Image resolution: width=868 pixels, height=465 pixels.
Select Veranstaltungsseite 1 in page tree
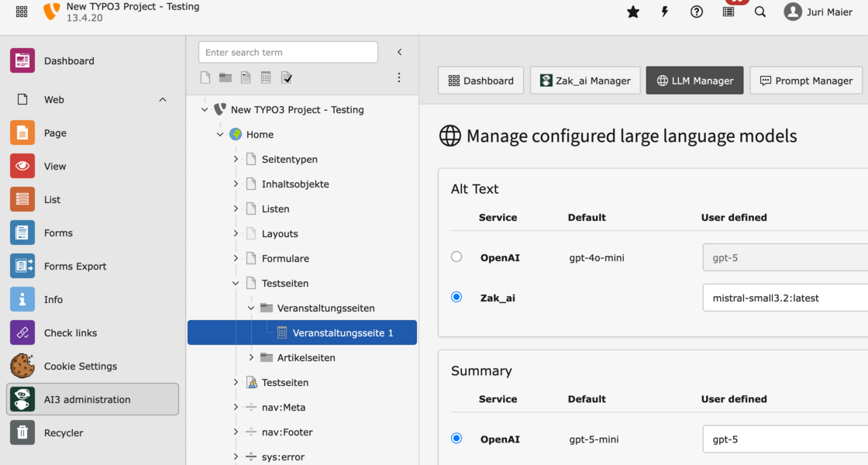pos(343,332)
